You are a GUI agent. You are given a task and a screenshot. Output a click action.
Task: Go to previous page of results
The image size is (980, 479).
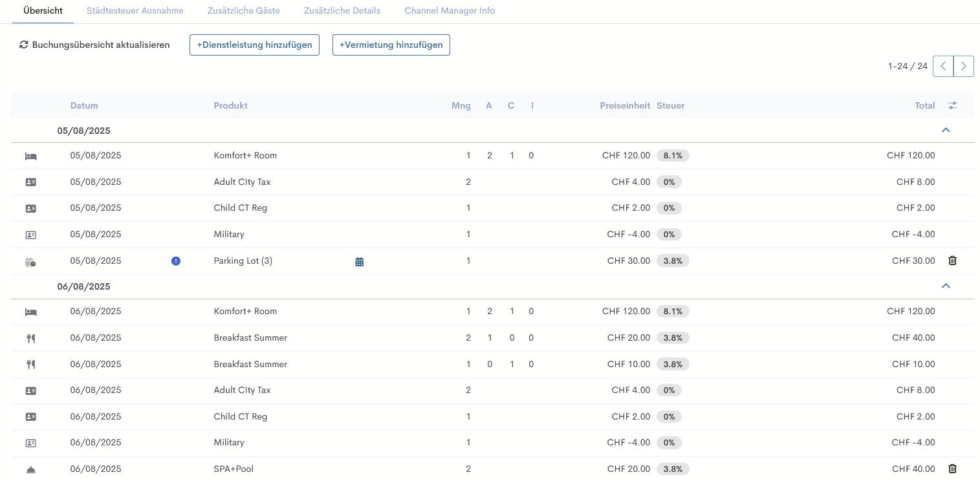(x=943, y=66)
